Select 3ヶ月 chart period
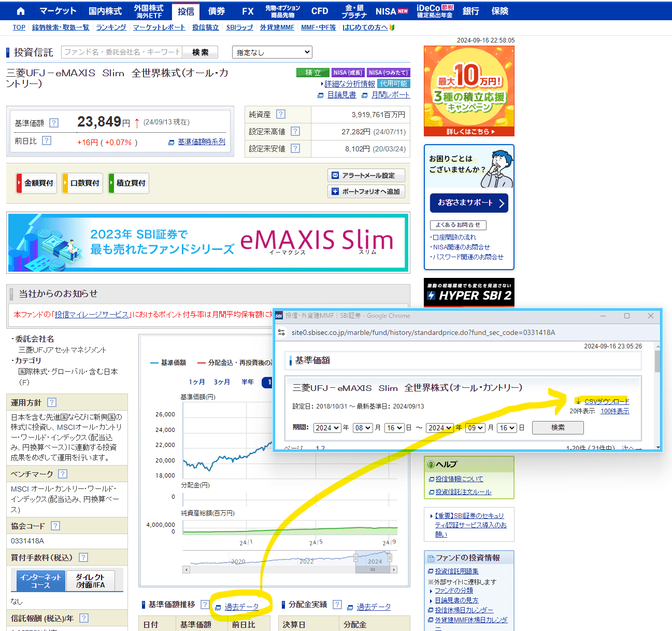 click(x=222, y=382)
